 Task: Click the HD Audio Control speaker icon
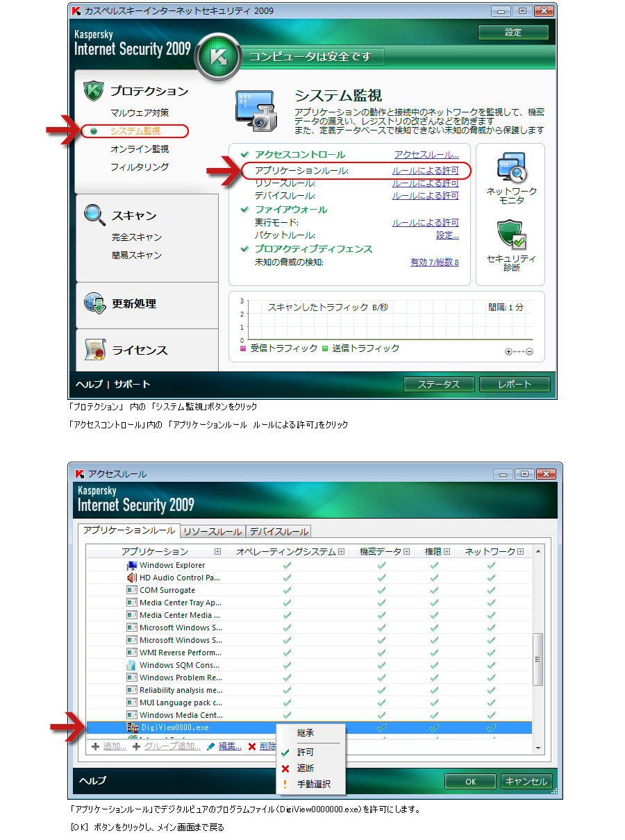tap(132, 578)
